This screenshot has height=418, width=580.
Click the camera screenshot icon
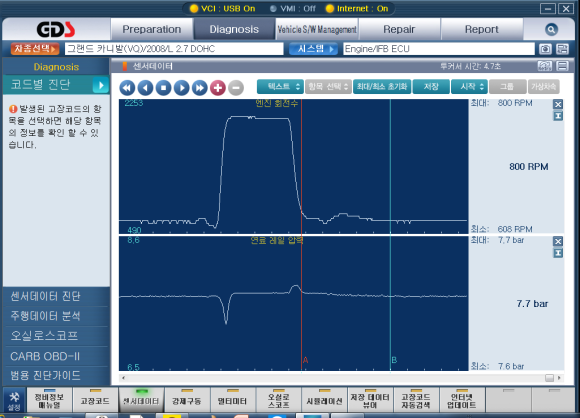[545, 49]
